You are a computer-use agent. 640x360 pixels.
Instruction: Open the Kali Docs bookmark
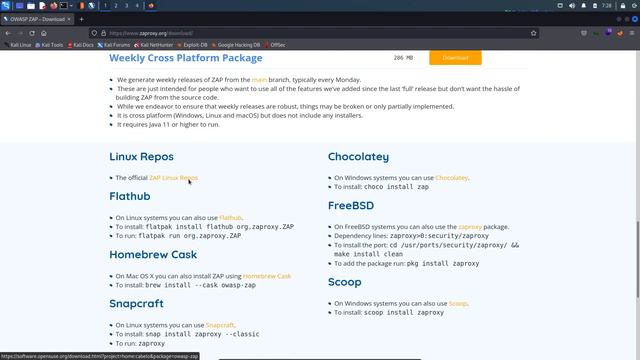80,45
